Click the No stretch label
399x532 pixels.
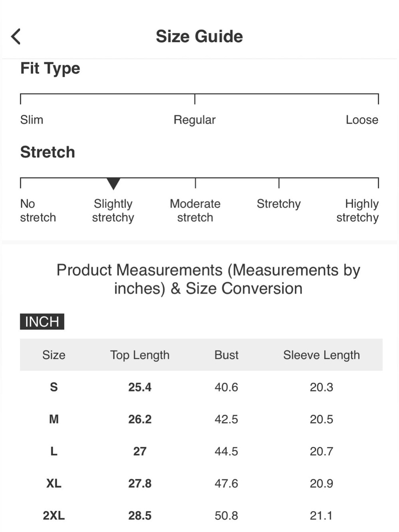point(38,211)
